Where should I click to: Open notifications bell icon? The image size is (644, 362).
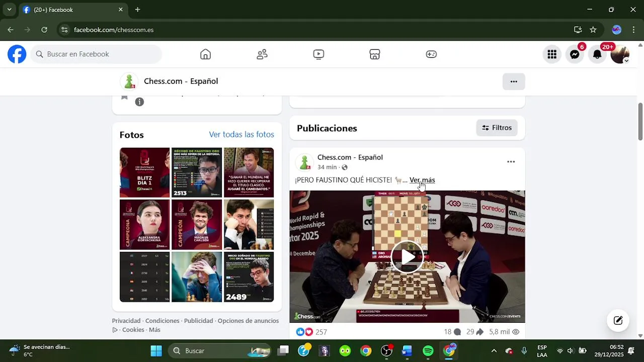597,54
